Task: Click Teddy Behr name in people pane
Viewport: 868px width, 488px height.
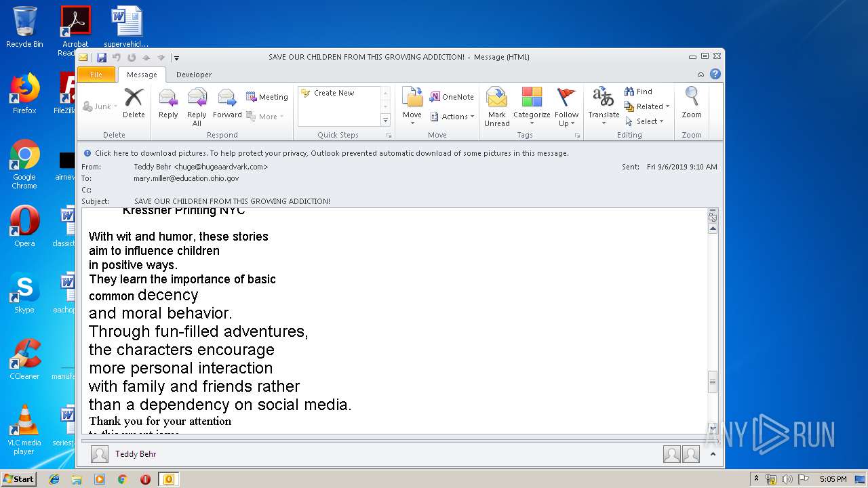Action: point(136,454)
